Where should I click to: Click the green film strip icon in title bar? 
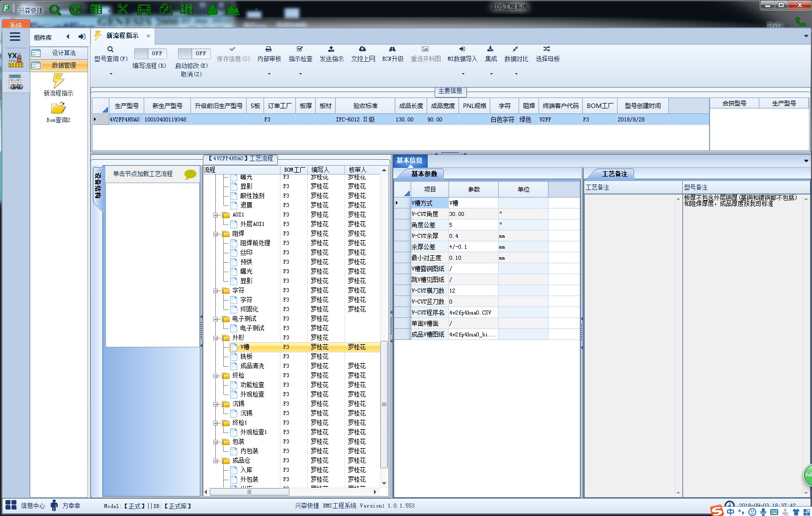pyautogui.click(x=144, y=9)
